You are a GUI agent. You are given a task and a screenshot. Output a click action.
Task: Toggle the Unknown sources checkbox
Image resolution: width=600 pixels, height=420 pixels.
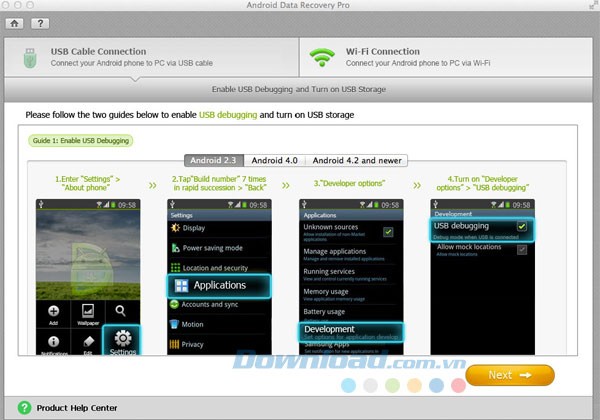(387, 231)
